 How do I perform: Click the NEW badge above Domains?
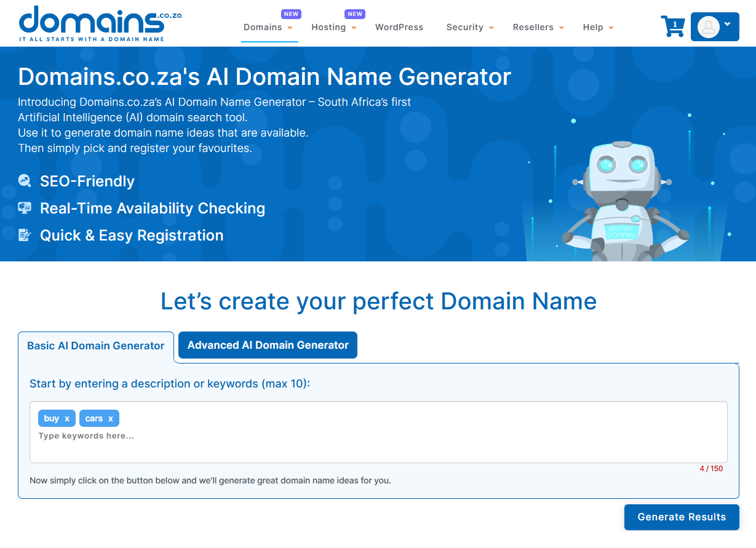[x=291, y=14]
